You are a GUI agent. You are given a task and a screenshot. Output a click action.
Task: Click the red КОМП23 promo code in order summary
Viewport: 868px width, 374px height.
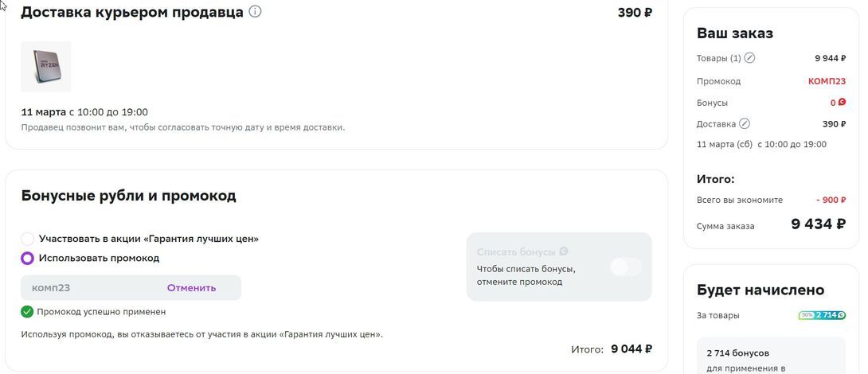[827, 81]
